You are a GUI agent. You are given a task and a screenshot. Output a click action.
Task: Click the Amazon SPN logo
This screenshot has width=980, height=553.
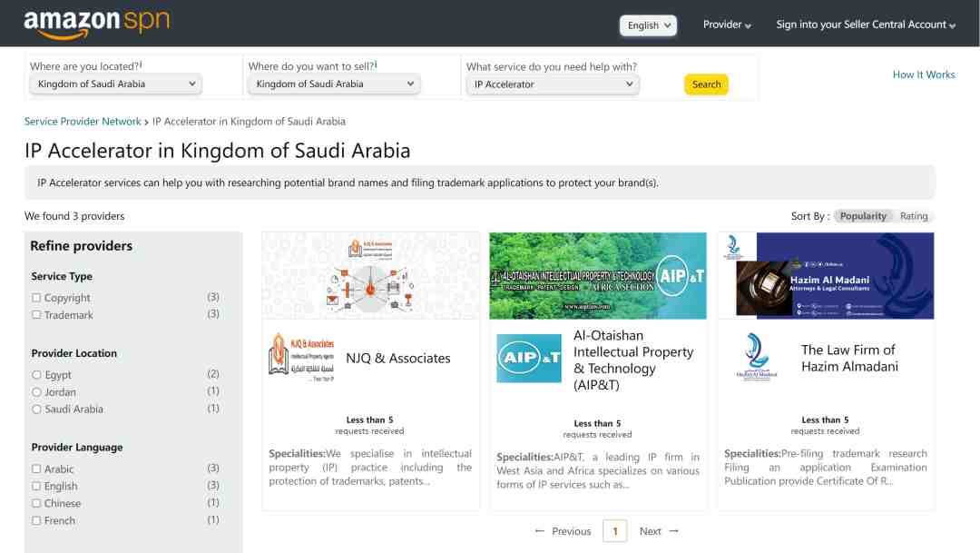(x=97, y=24)
